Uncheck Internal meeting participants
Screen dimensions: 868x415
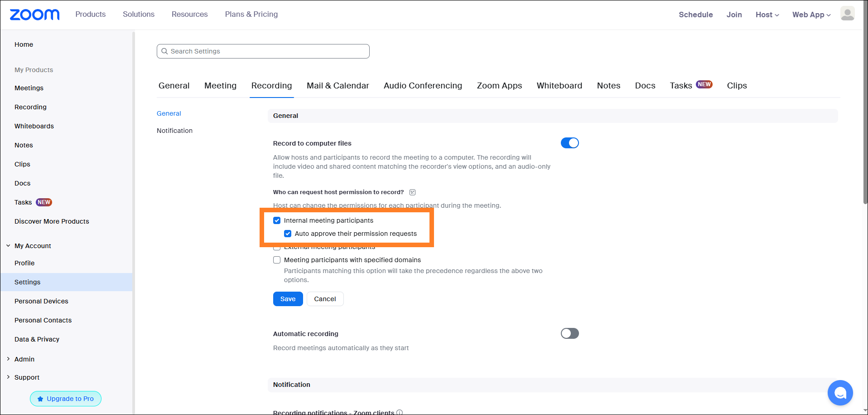pyautogui.click(x=277, y=220)
